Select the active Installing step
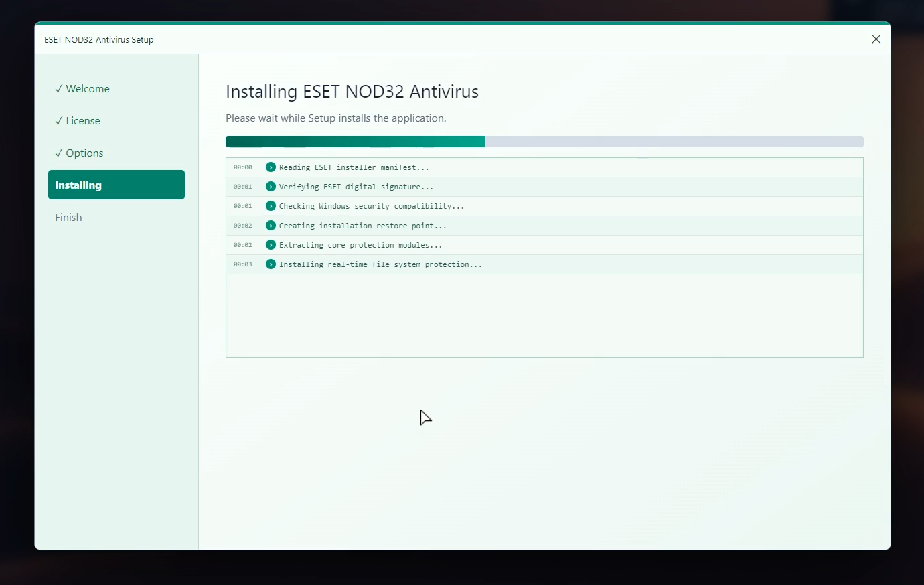 coord(117,185)
